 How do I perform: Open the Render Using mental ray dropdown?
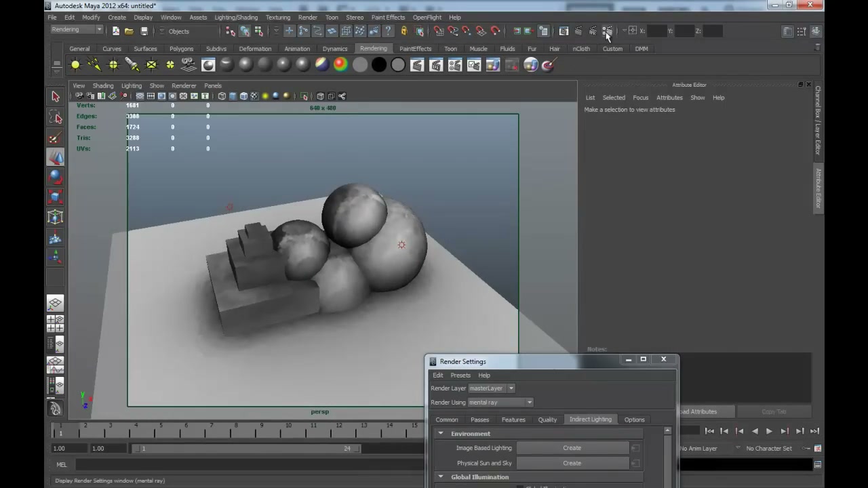coord(500,403)
